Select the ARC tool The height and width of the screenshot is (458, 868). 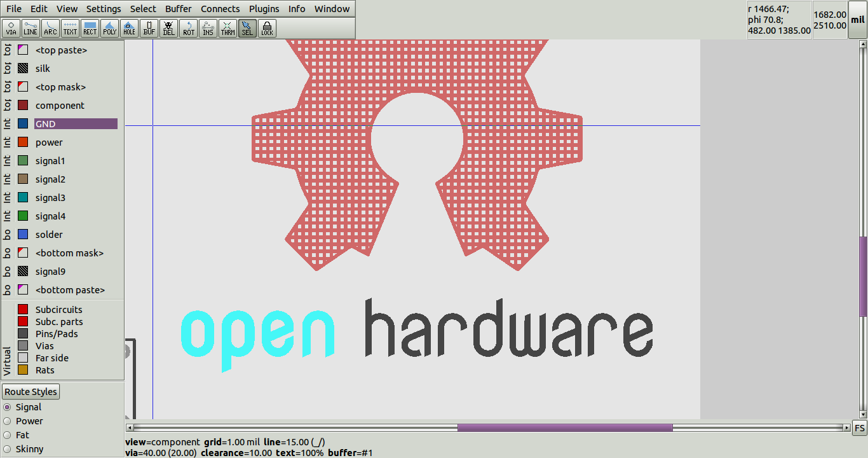pos(50,29)
